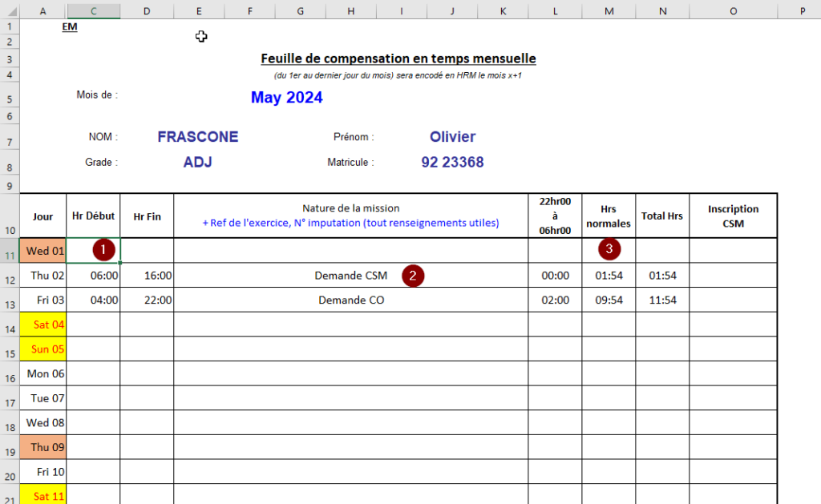Click the 06:00 start time for Thu 02

pos(94,276)
